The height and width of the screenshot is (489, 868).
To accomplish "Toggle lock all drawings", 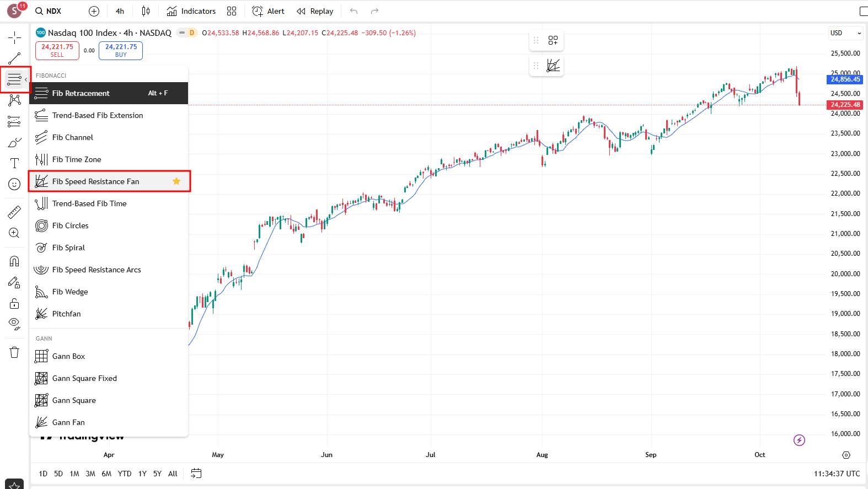I will (x=14, y=303).
